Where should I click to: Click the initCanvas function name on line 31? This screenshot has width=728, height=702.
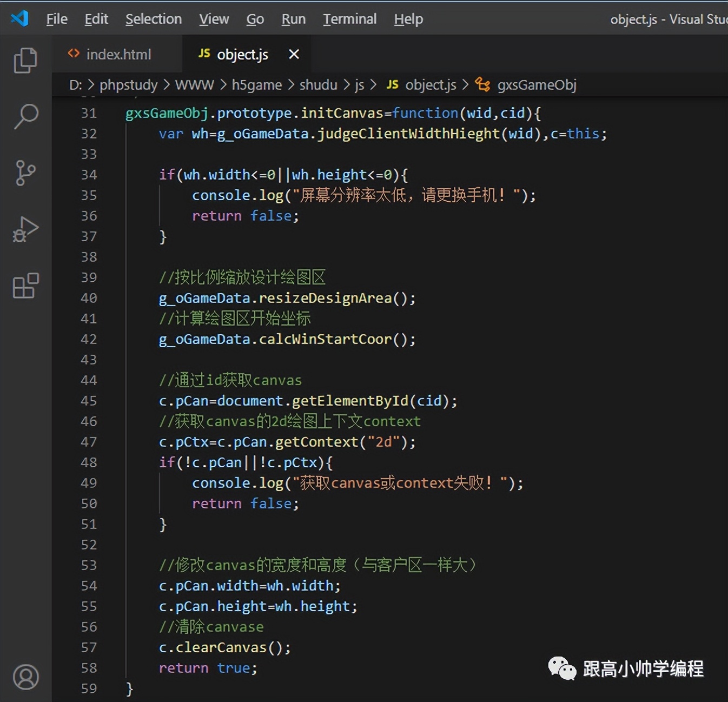342,113
